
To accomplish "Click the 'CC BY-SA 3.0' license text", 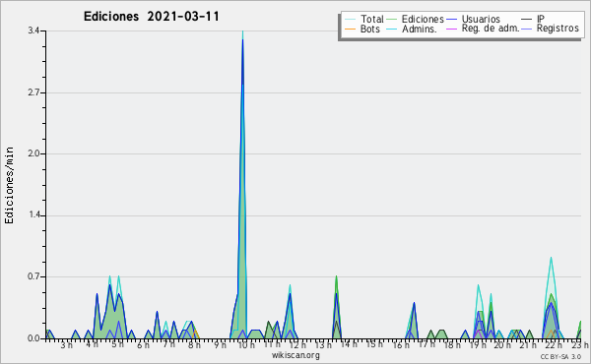I will coord(560,357).
